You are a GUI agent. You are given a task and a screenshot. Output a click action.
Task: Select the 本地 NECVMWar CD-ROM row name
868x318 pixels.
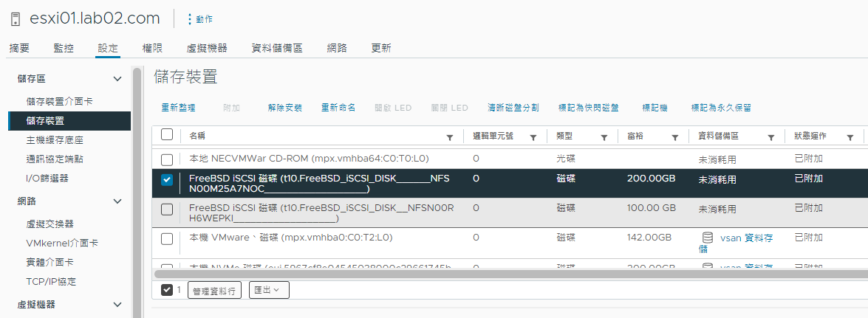coord(309,159)
